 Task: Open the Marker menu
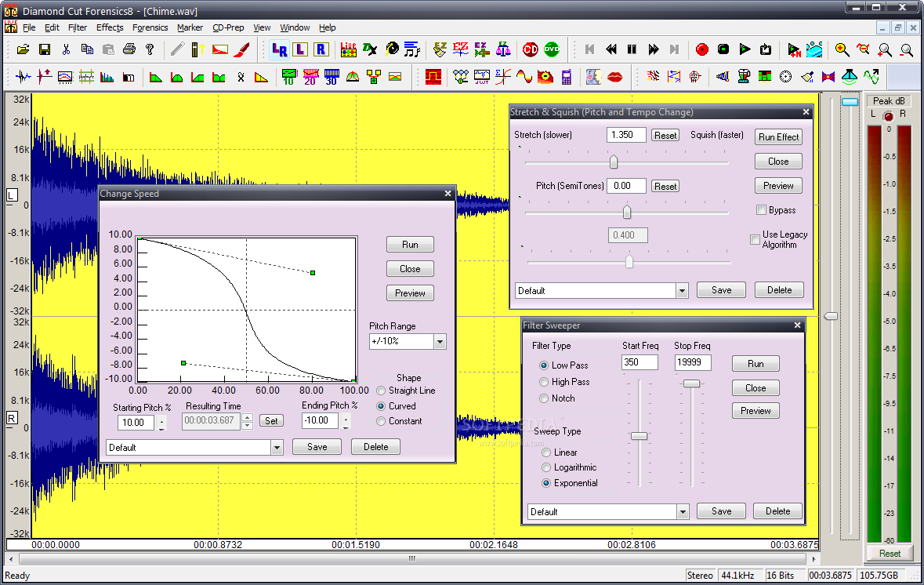(x=190, y=27)
